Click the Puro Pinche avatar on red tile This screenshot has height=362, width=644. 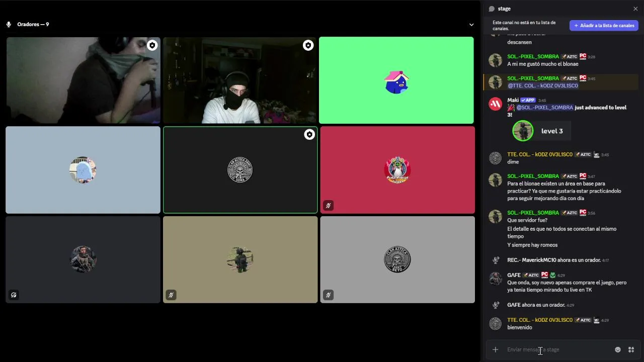click(397, 170)
